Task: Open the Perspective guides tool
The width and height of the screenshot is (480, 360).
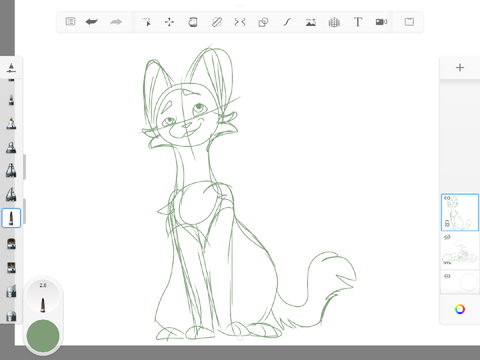Action: (x=334, y=22)
